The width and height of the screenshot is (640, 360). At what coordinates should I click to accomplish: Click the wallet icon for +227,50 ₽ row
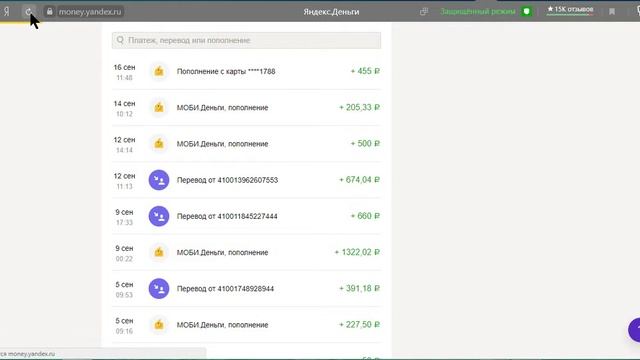(x=159, y=325)
